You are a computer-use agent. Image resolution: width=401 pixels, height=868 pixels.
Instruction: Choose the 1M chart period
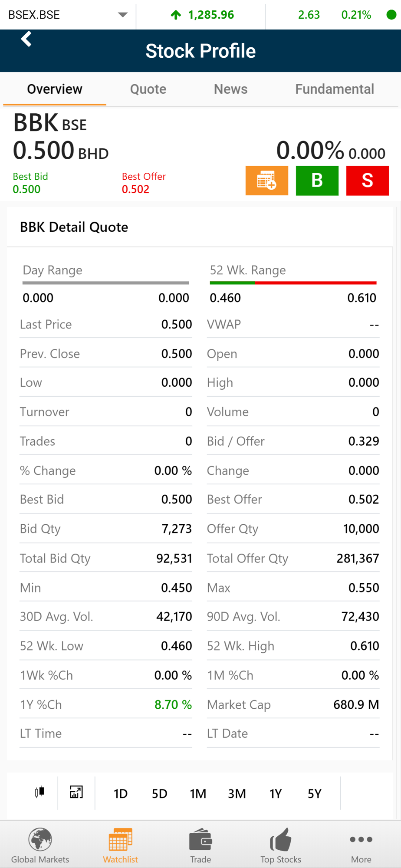(198, 794)
